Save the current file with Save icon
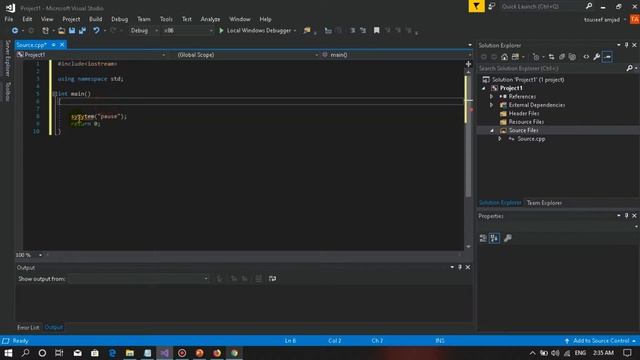Viewport: 640px width, 360px height. coord(72,31)
